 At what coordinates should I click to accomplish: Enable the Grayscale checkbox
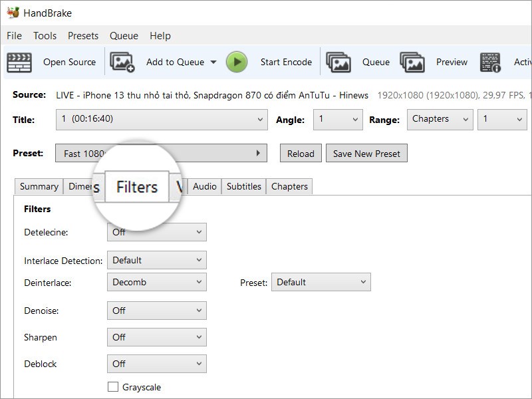113,387
